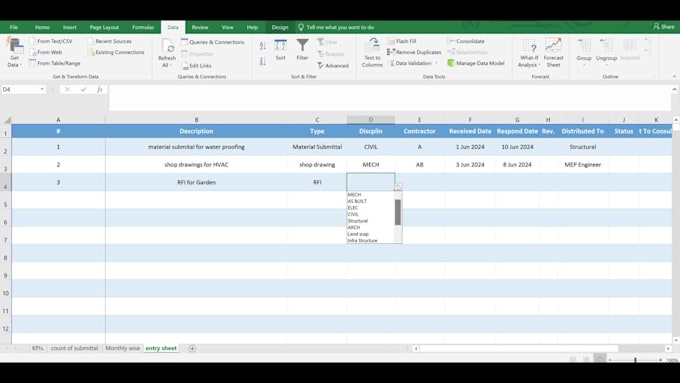Apply Flash Fill
Image resolution: width=680 pixels, height=383 pixels.
[402, 41]
